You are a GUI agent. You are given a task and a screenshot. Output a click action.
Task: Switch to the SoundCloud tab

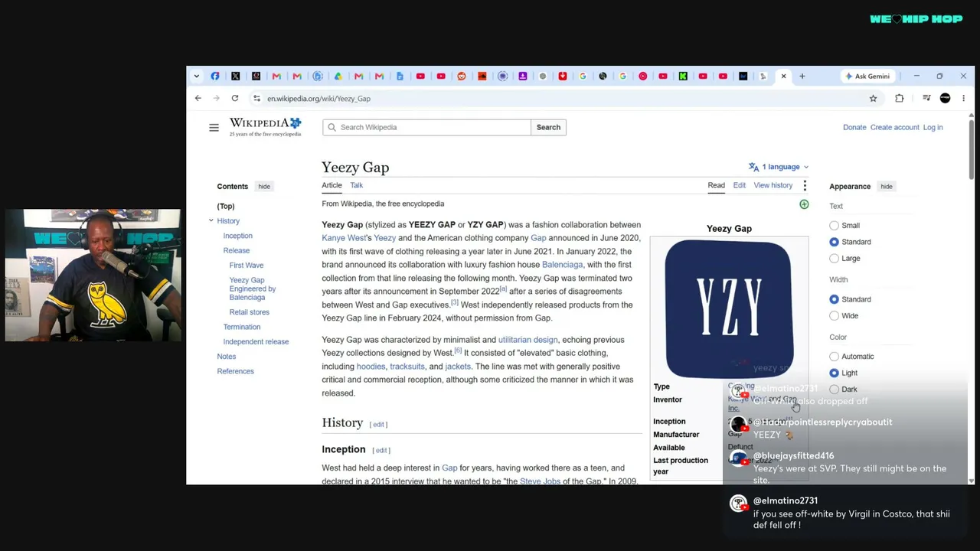pos(482,76)
